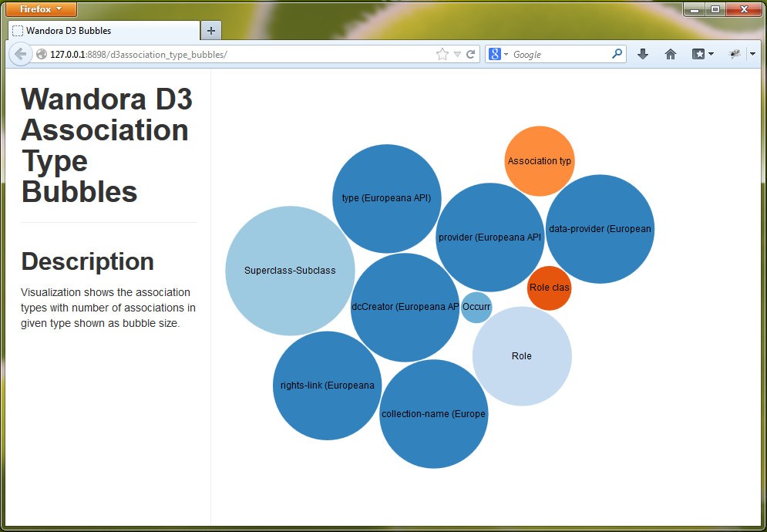Open the orange Firefox menu
767x532 pixels.
[40, 9]
